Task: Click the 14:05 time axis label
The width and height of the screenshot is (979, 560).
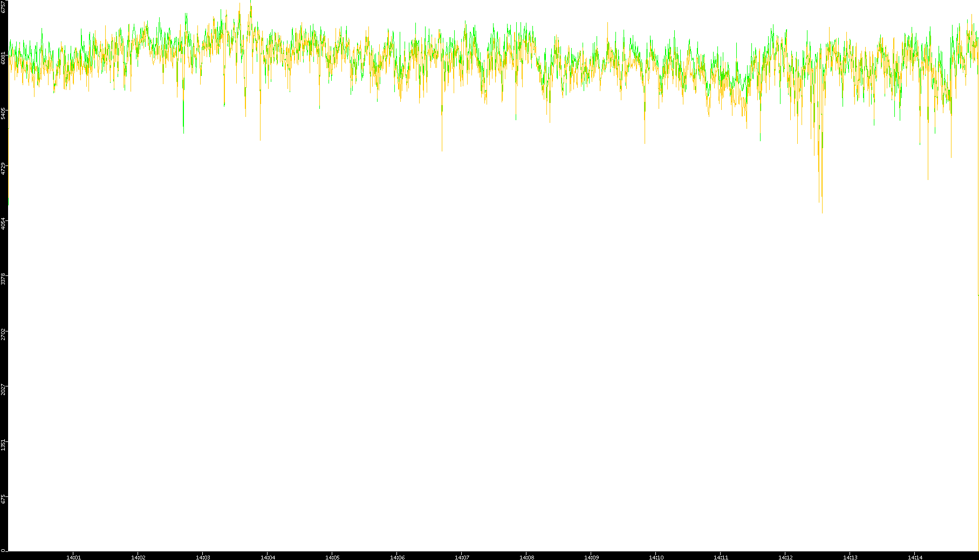Action: [x=332, y=557]
